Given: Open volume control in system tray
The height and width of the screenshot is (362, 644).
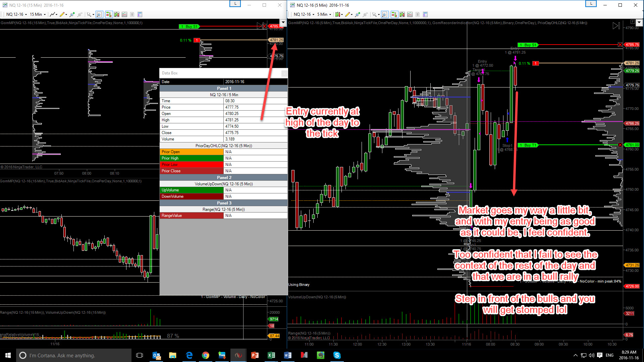Looking at the screenshot, I should pos(592,355).
